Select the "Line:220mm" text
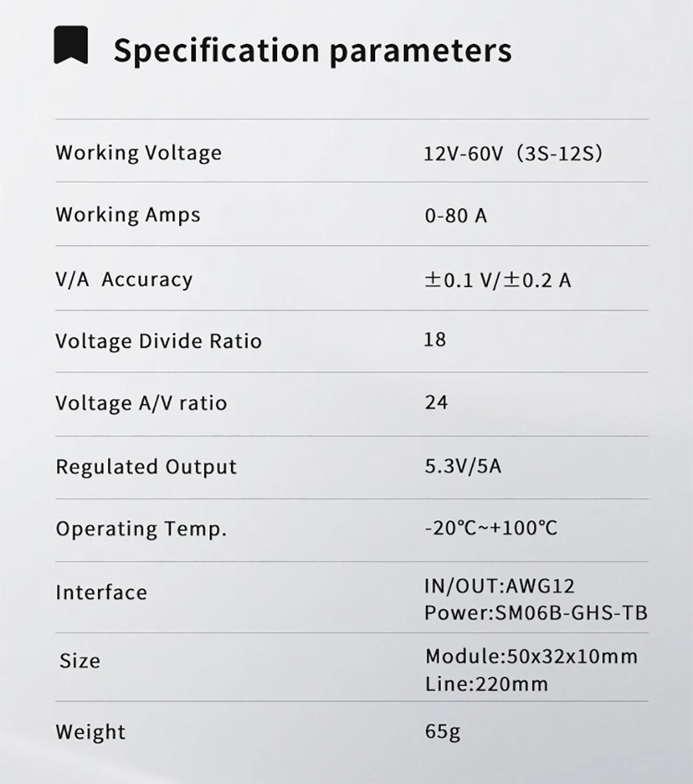The height and width of the screenshot is (784, 693). [x=486, y=684]
